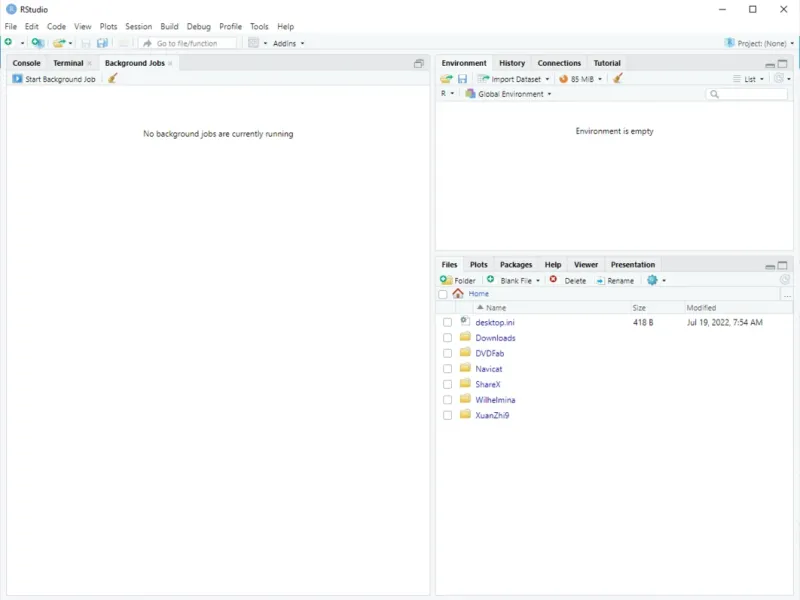Check the Wilhelmina folder checkbox

[x=447, y=399]
